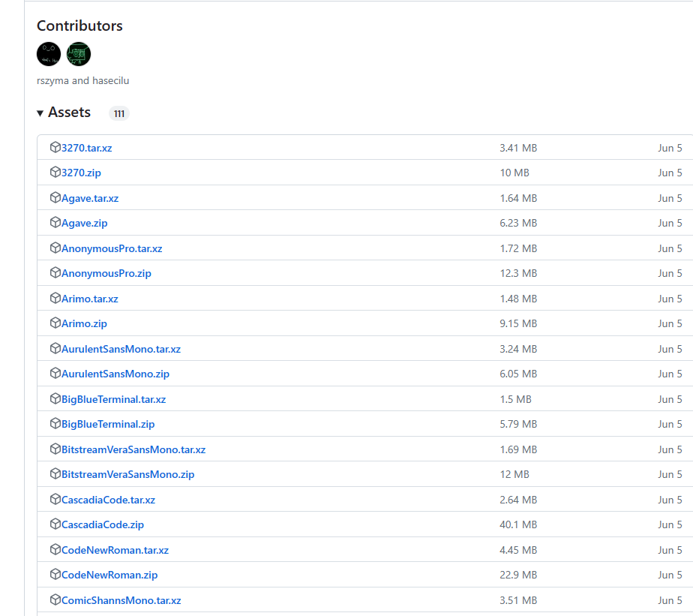Collapse the Assets section triangle
The image size is (693, 616).
(x=40, y=113)
